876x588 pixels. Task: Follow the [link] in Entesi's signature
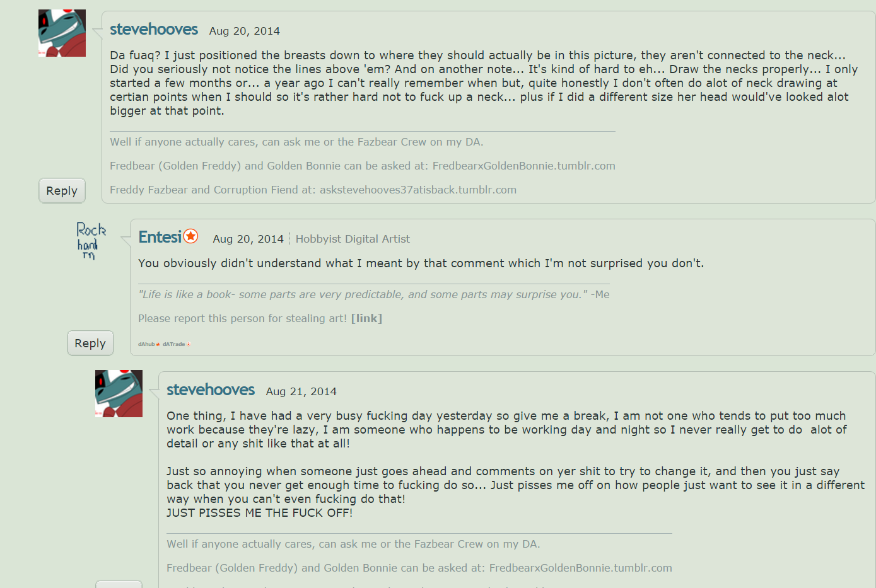(366, 318)
